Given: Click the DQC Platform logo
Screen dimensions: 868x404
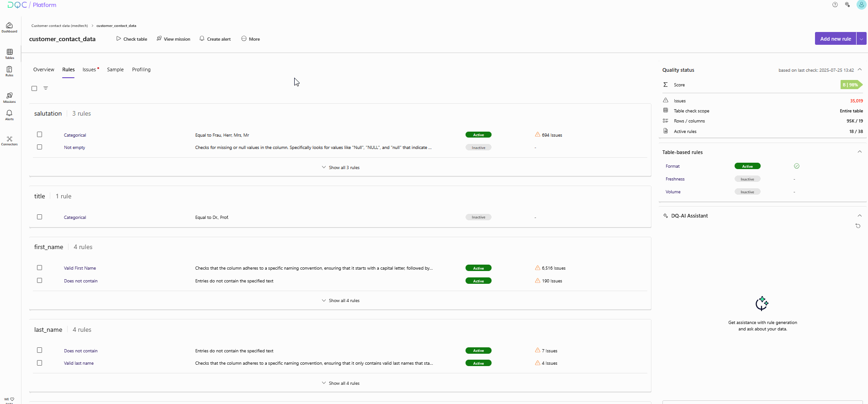Looking at the screenshot, I should (x=32, y=5).
